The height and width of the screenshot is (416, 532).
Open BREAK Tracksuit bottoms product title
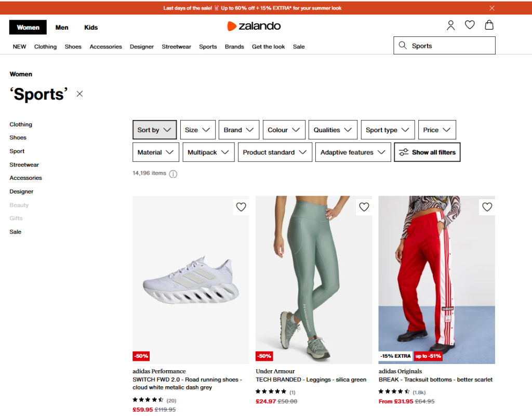click(436, 380)
